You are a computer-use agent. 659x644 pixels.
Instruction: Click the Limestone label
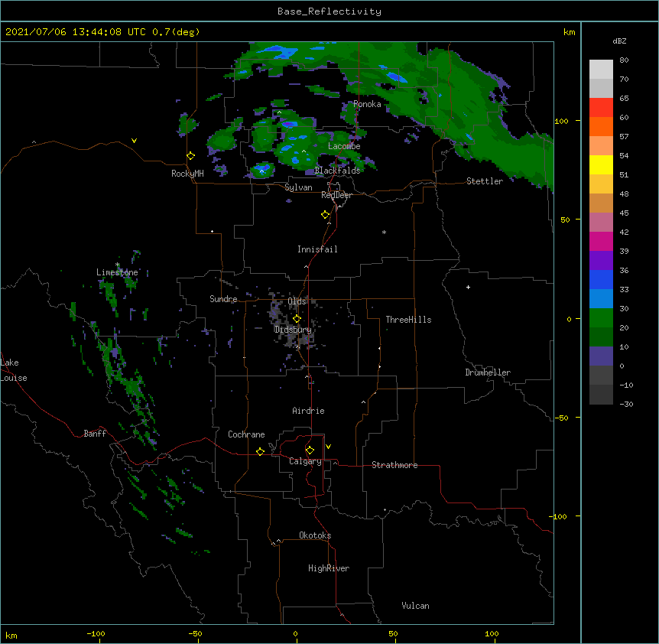pos(117,272)
